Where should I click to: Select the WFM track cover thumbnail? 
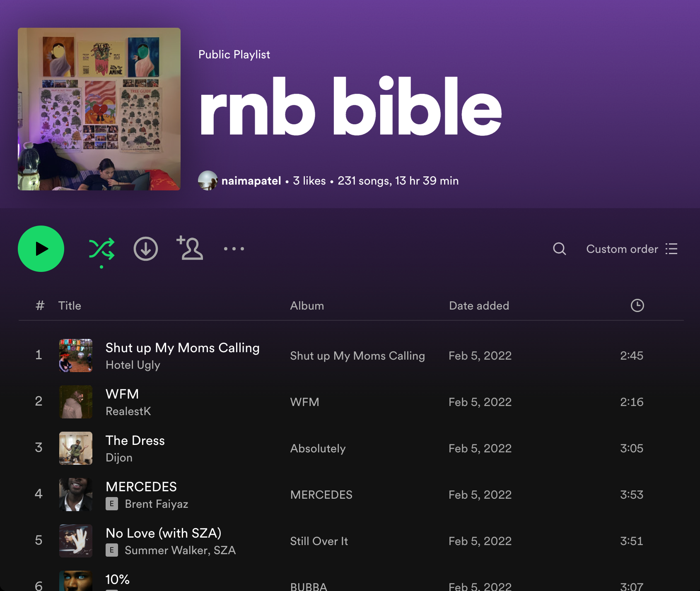pyautogui.click(x=76, y=402)
